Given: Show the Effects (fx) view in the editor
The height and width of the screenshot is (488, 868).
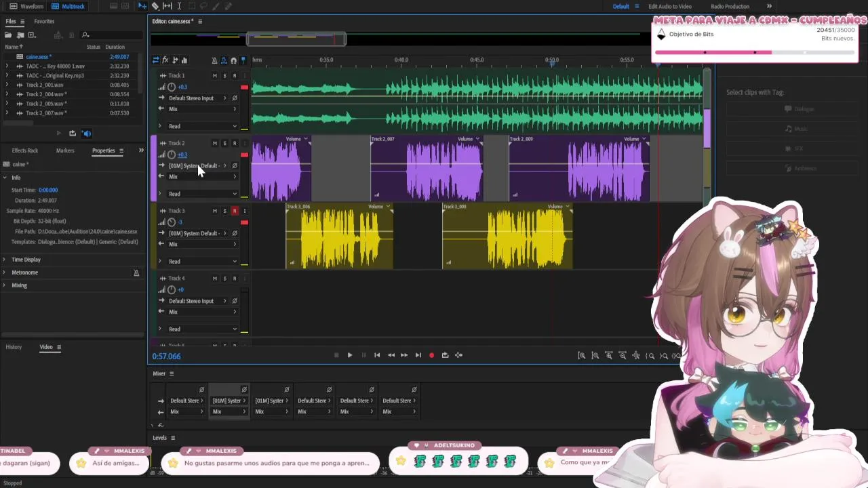Looking at the screenshot, I should (165, 60).
